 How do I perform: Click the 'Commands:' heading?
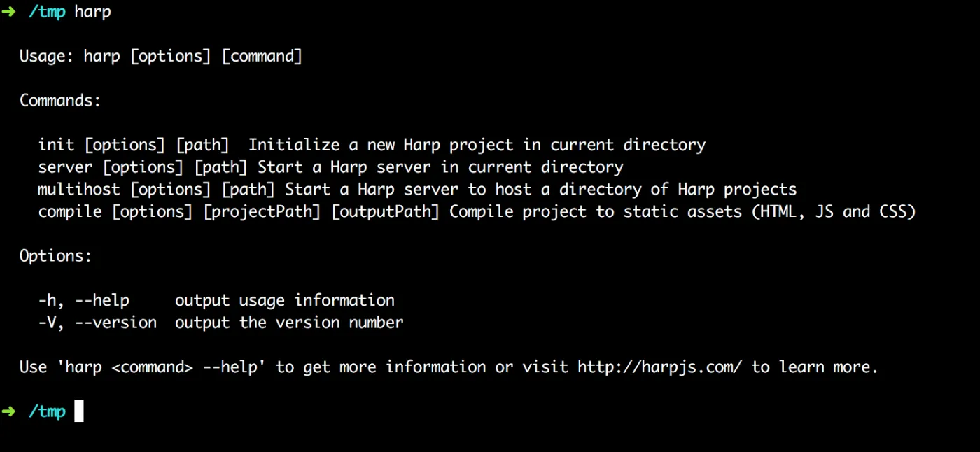[60, 101]
